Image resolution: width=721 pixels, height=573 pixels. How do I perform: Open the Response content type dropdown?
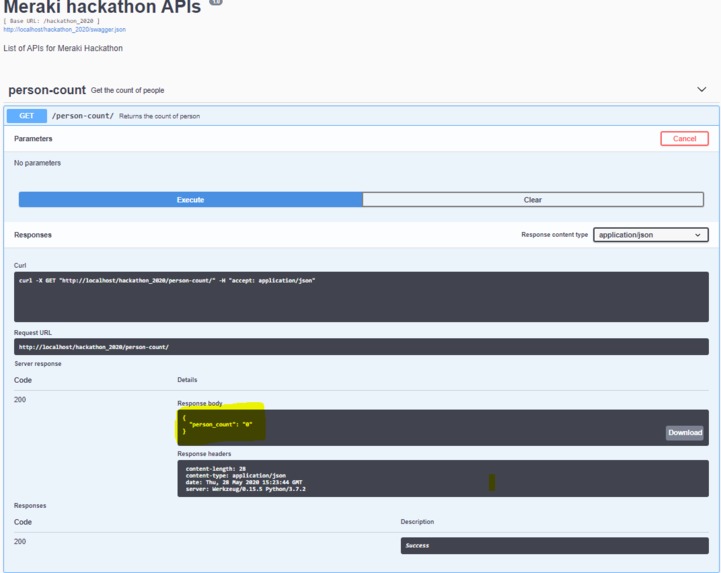tap(650, 235)
